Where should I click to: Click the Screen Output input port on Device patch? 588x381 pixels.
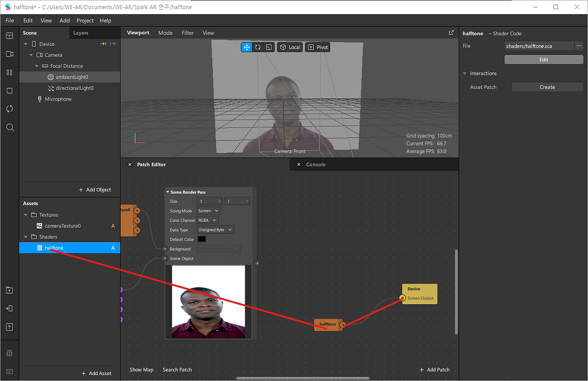[402, 298]
